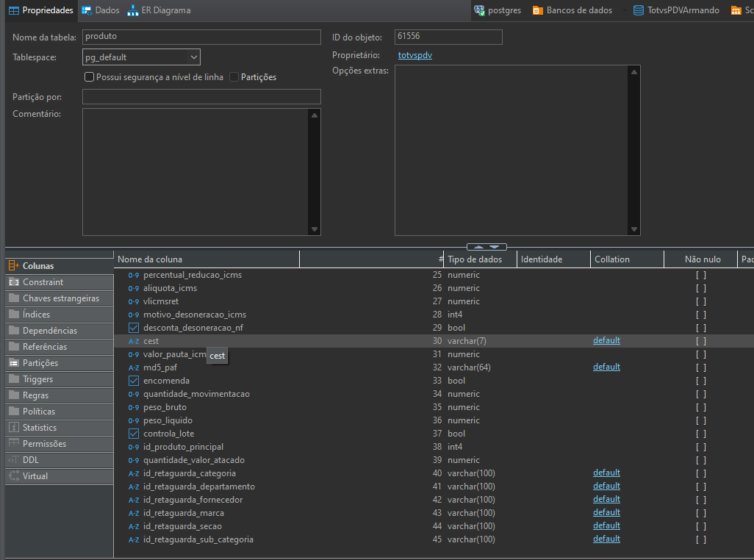Switch to the ER Diagrama tab
754x560 pixels.
tap(159, 10)
